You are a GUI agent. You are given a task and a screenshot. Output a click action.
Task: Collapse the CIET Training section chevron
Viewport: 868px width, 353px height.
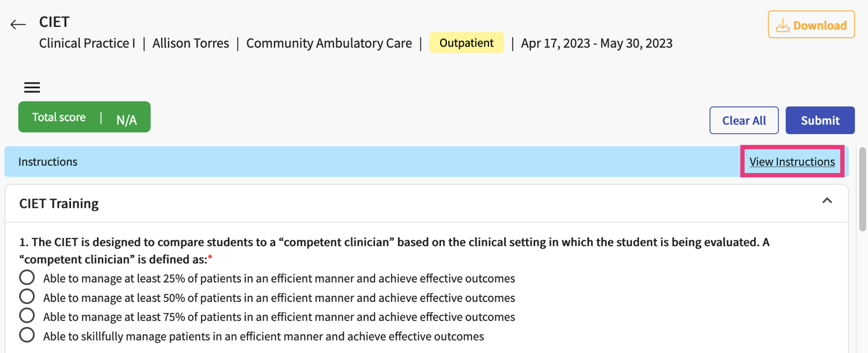827,201
